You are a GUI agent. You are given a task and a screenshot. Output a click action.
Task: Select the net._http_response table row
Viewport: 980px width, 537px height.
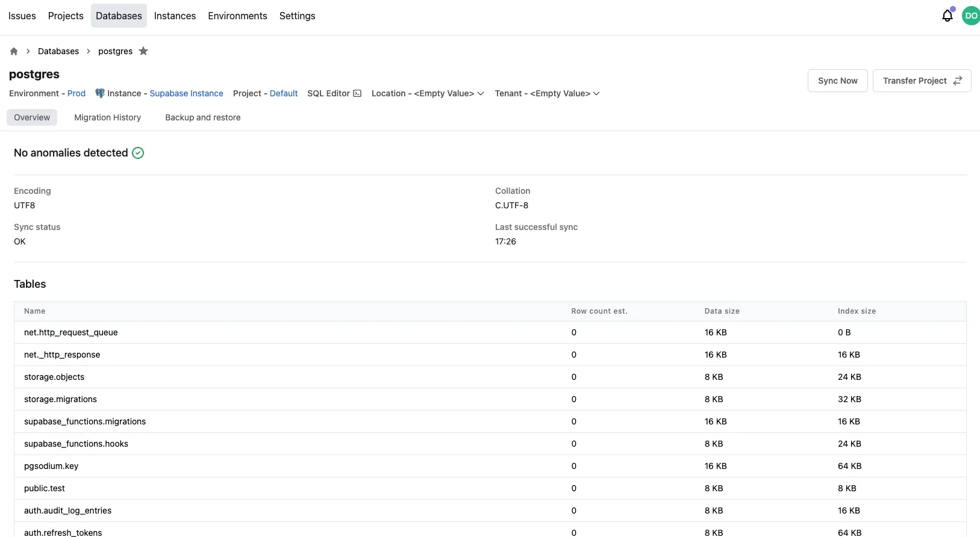(x=490, y=355)
